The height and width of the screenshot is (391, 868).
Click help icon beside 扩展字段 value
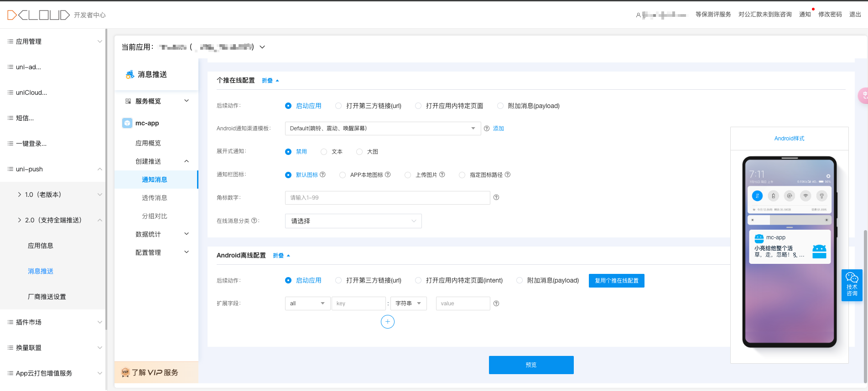(x=496, y=304)
